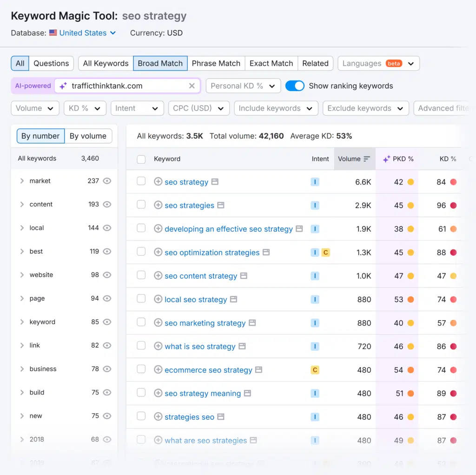Click the Volume column sort icon
This screenshot has height=475, width=476.
click(367, 158)
